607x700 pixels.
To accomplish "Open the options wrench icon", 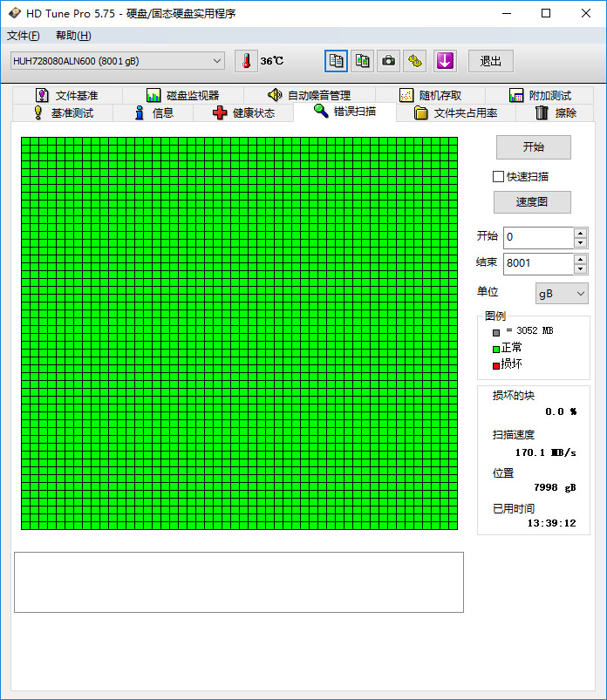I will [x=415, y=61].
